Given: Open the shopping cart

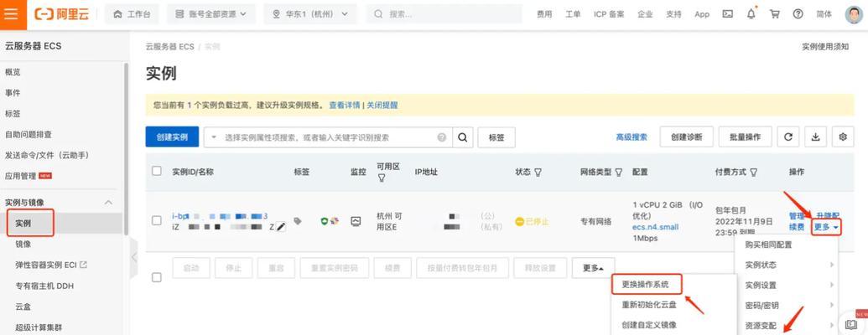Looking at the screenshot, I should [x=774, y=14].
